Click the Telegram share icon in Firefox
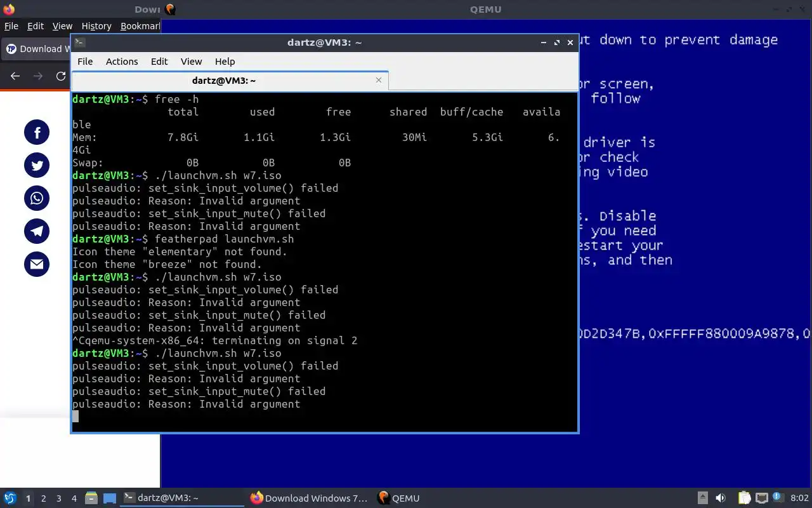Screen dimensions: 812x508 point(37,231)
